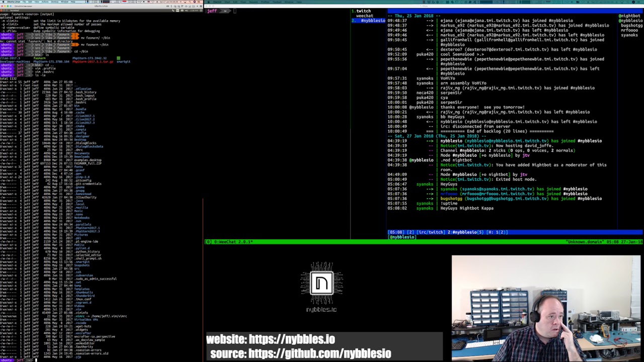The width and height of the screenshot is (644, 362).
Task: Click the 'arm assembly VoHiYo' chat message
Action: [463, 83]
